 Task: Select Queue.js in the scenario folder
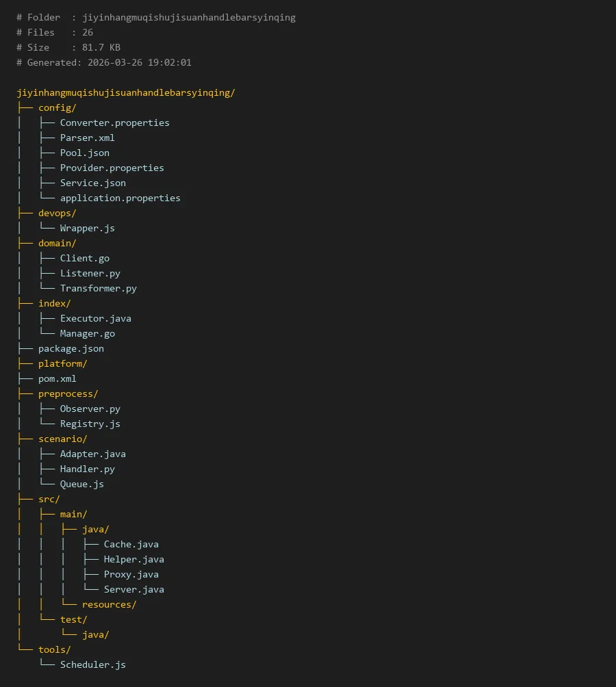(81, 484)
